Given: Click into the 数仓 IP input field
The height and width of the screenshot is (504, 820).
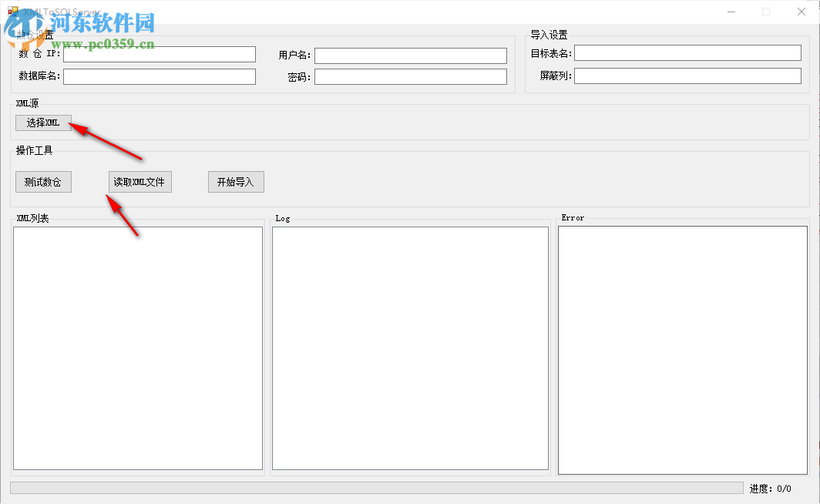Looking at the screenshot, I should tap(159, 54).
